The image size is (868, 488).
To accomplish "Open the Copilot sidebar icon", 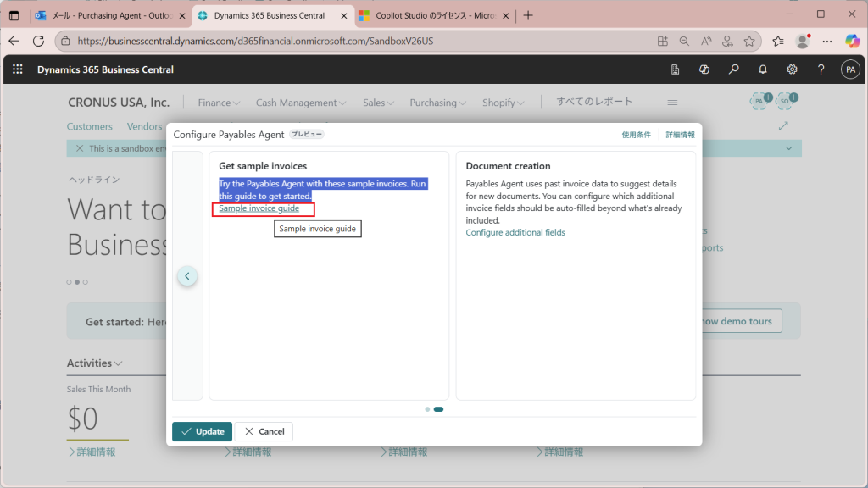I will tap(853, 41).
